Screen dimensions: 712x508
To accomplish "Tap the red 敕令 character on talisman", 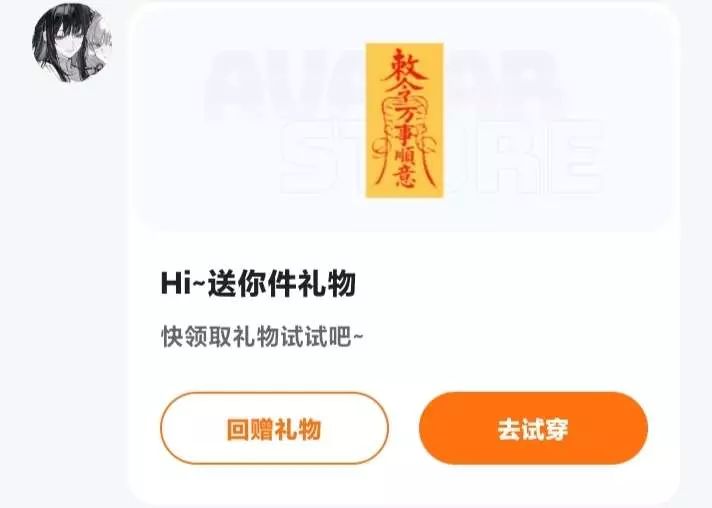I will [x=403, y=73].
